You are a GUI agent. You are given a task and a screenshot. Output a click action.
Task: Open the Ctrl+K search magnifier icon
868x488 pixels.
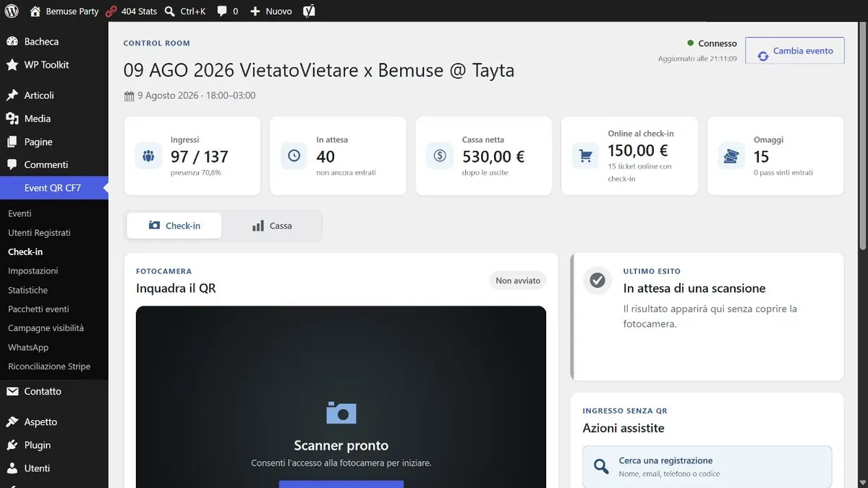(169, 11)
